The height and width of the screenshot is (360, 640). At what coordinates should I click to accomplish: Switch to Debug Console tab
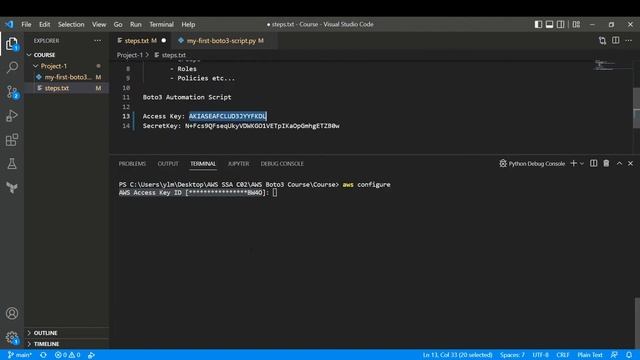point(282,164)
